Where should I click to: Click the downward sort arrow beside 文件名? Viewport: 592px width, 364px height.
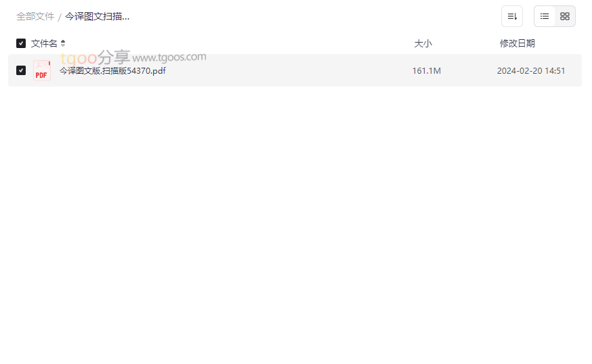[x=63, y=45]
